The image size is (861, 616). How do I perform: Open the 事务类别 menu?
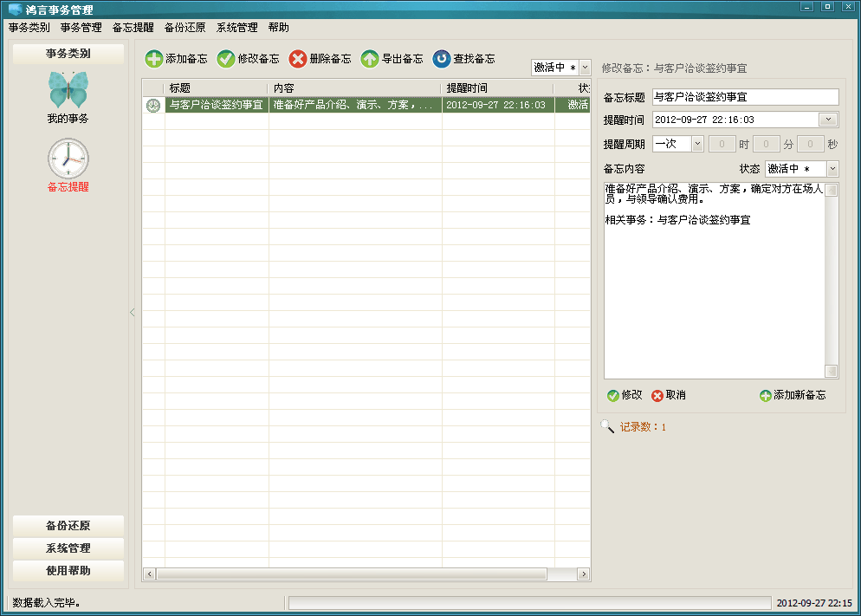click(29, 28)
